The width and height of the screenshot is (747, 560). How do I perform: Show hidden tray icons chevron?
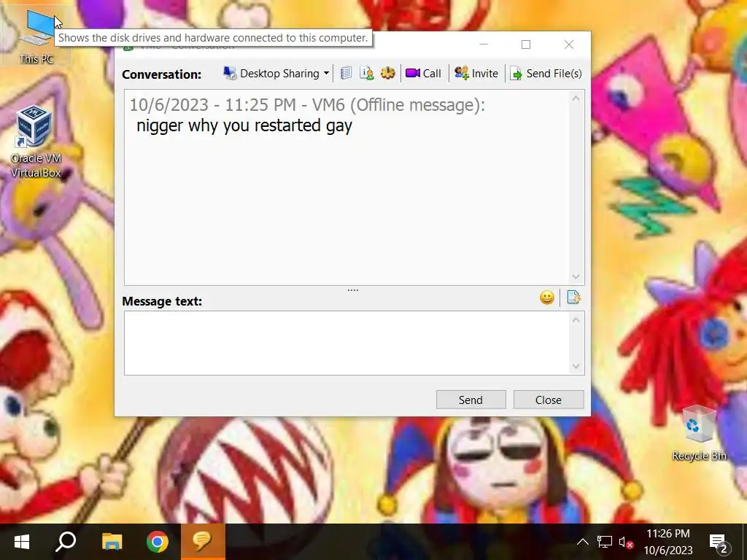click(x=583, y=542)
